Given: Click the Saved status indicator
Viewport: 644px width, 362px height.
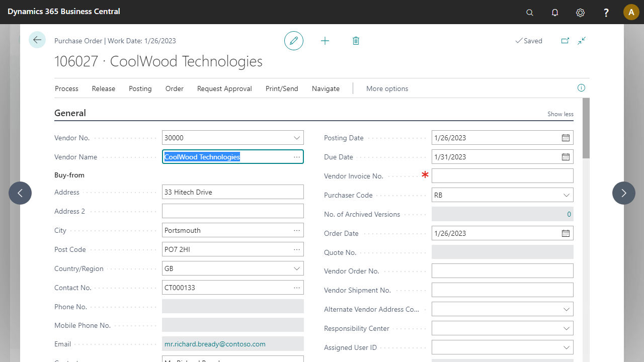Looking at the screenshot, I should point(529,41).
